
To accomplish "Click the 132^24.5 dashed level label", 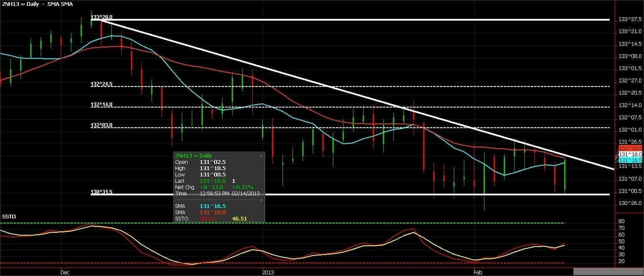I will (102, 84).
